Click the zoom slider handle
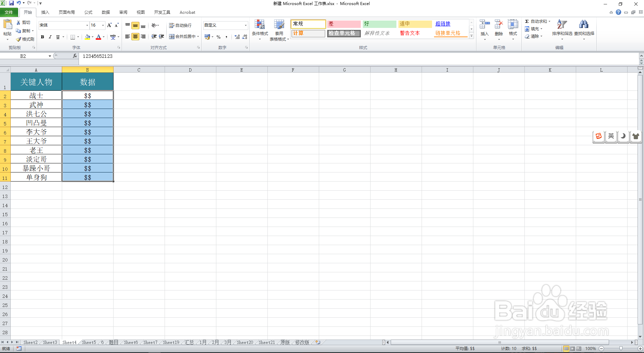The image size is (644, 353). pos(621,349)
